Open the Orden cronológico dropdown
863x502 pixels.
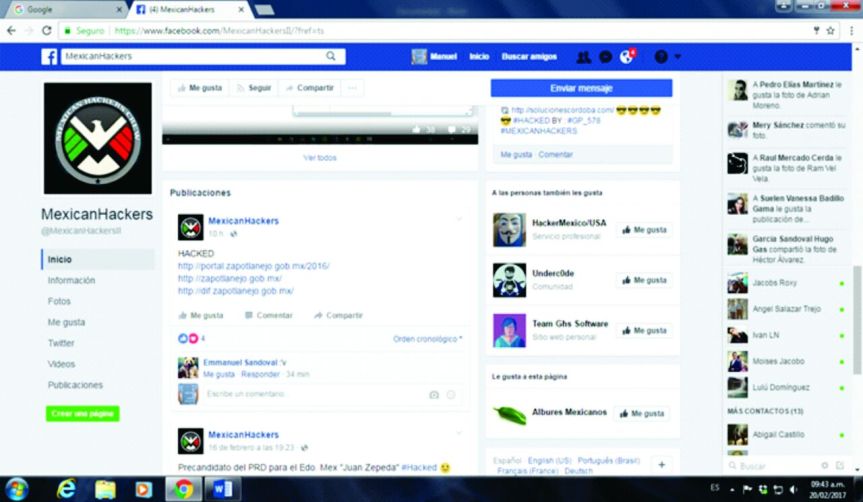428,339
